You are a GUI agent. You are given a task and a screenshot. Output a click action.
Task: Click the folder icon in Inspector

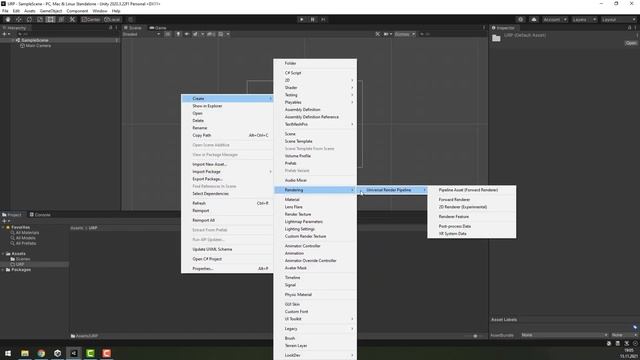pos(496,38)
